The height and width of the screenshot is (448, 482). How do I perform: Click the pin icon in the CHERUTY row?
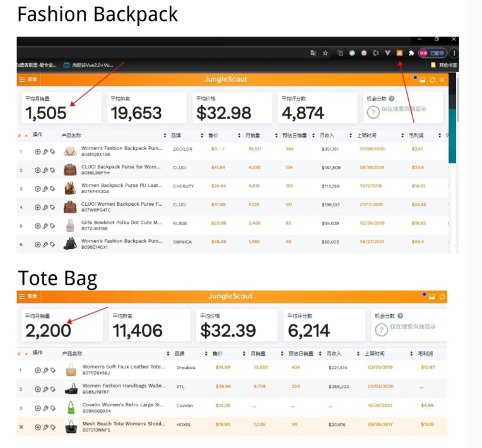[45, 189]
